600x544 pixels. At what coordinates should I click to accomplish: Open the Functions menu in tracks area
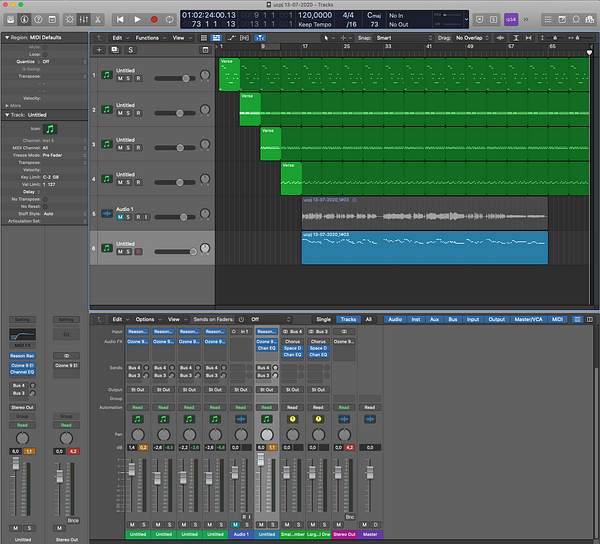pos(147,37)
